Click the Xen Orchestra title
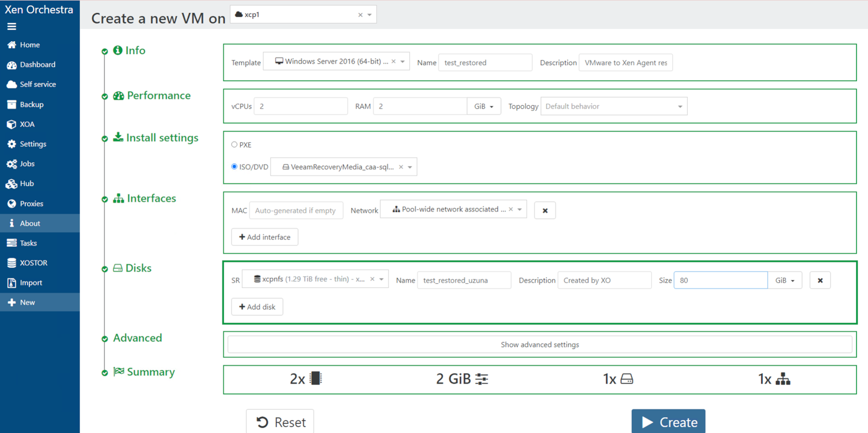 point(39,9)
